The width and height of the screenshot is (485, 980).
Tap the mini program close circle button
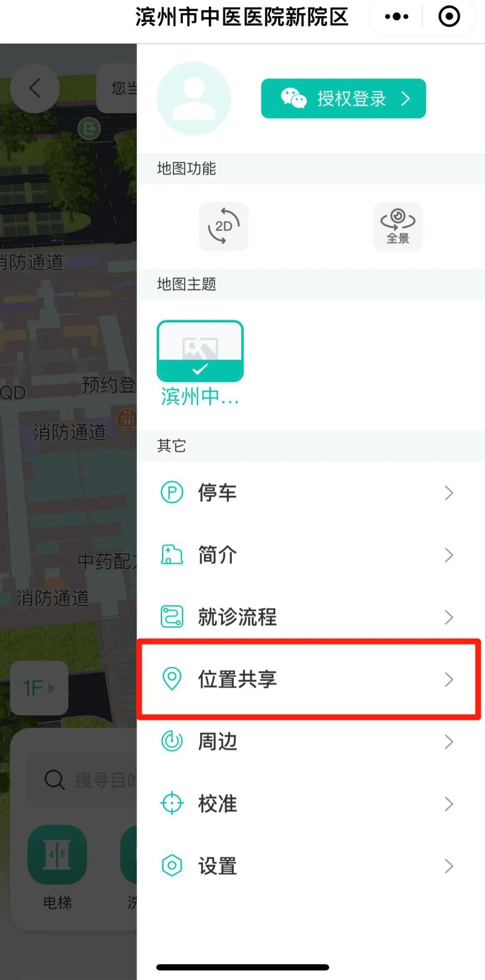(449, 17)
